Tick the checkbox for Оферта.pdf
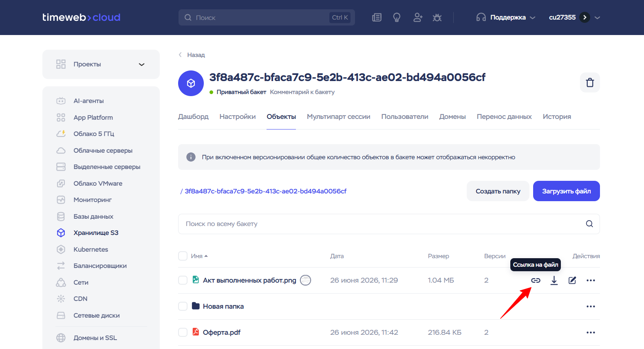Viewport: 644px width, 349px height. [x=183, y=332]
